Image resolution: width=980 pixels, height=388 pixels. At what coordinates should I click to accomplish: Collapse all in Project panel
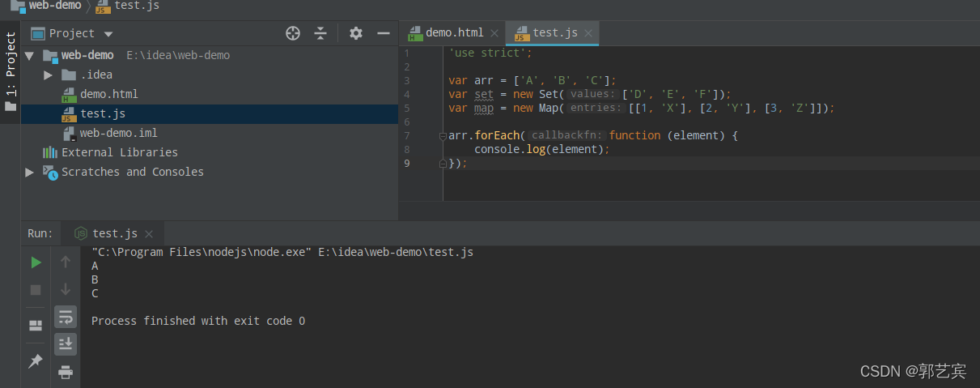click(320, 33)
